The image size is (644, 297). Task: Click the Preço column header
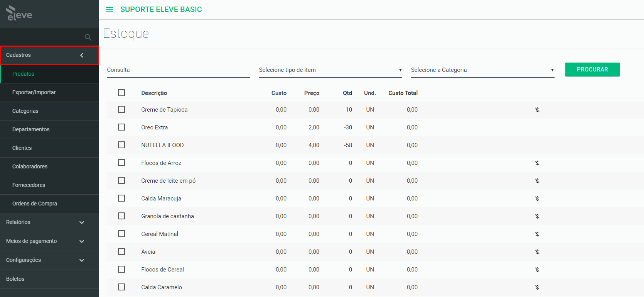(x=312, y=93)
